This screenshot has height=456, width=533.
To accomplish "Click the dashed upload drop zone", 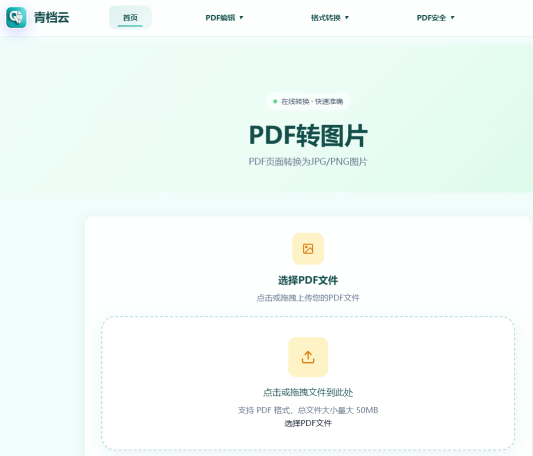I will tap(308, 383).
